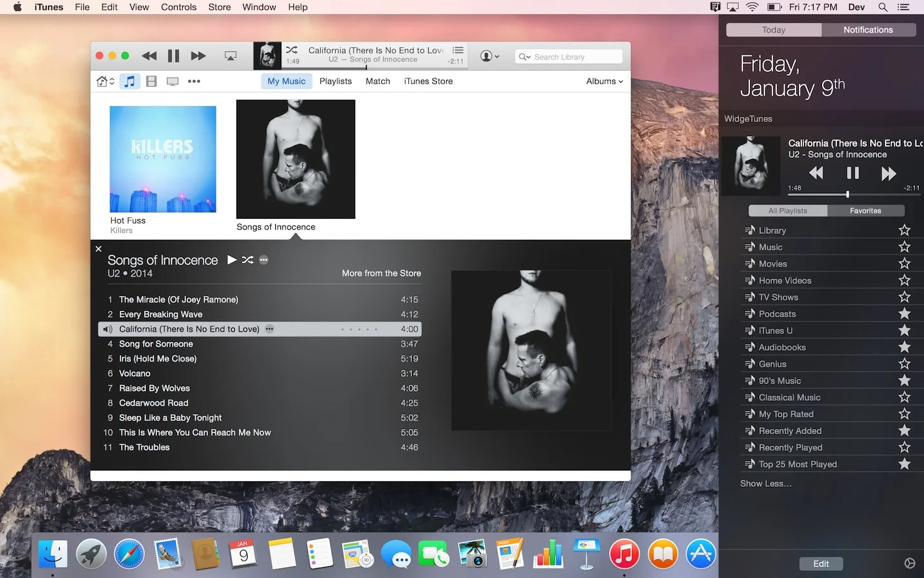The image size is (924, 578).
Task: Select the My Music tab
Action: tap(286, 81)
